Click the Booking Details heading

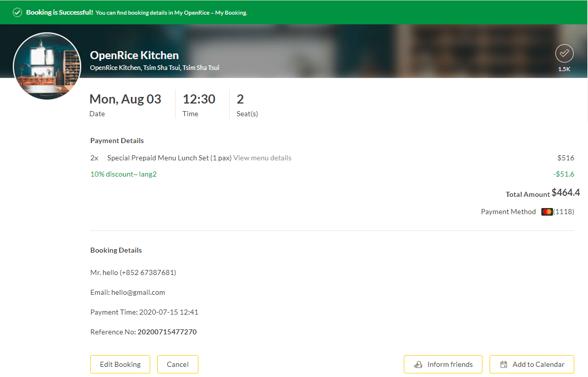point(116,250)
